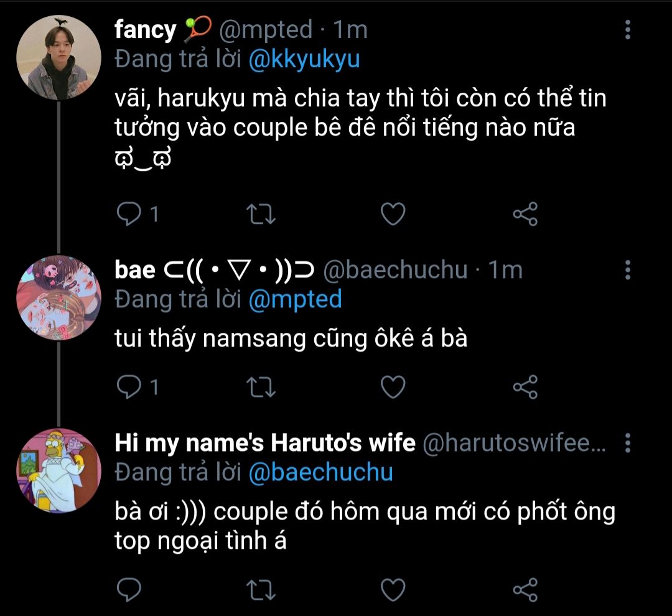
Task: Open the @kkyukyu mention link
Action: 304,59
